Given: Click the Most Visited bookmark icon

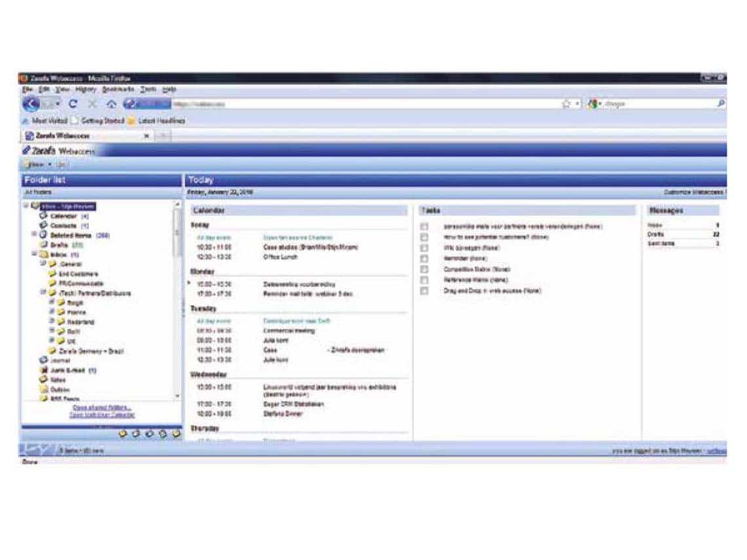Looking at the screenshot, I should pos(26,121).
